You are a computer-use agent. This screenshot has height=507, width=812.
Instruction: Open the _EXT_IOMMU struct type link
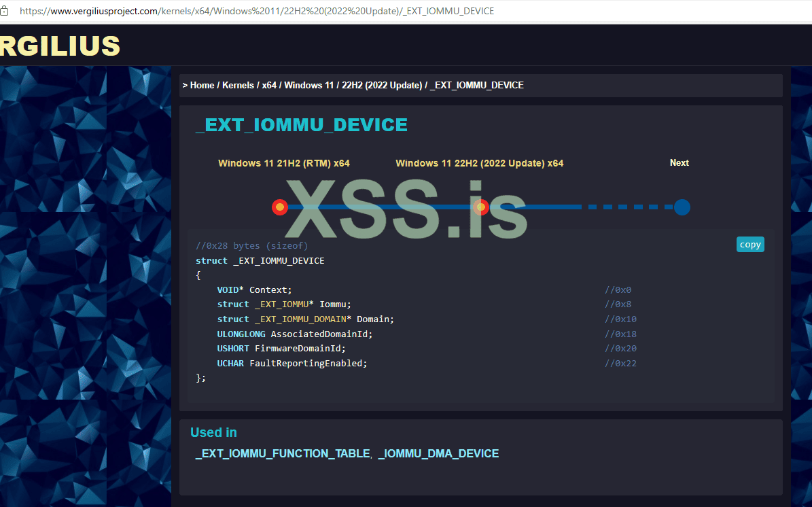(x=282, y=304)
